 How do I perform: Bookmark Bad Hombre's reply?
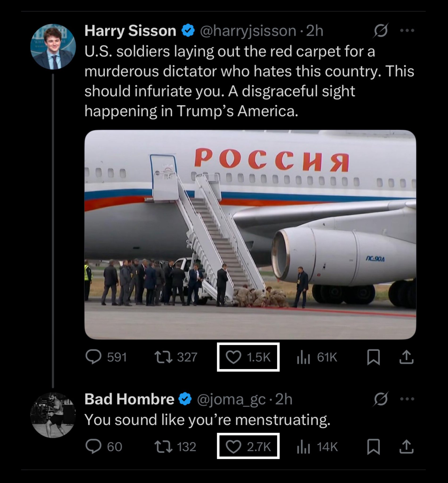pos(373,447)
